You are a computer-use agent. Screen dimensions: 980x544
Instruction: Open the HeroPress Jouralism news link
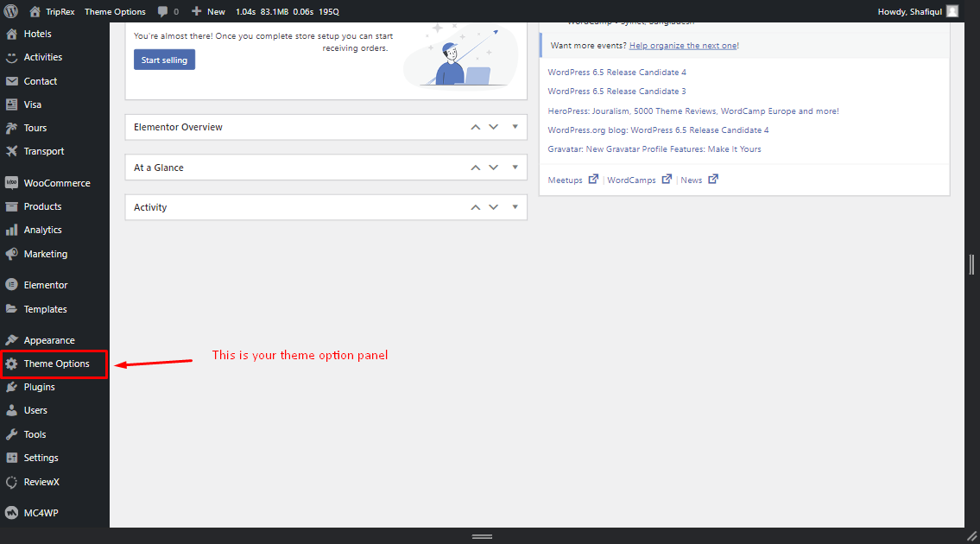693,111
